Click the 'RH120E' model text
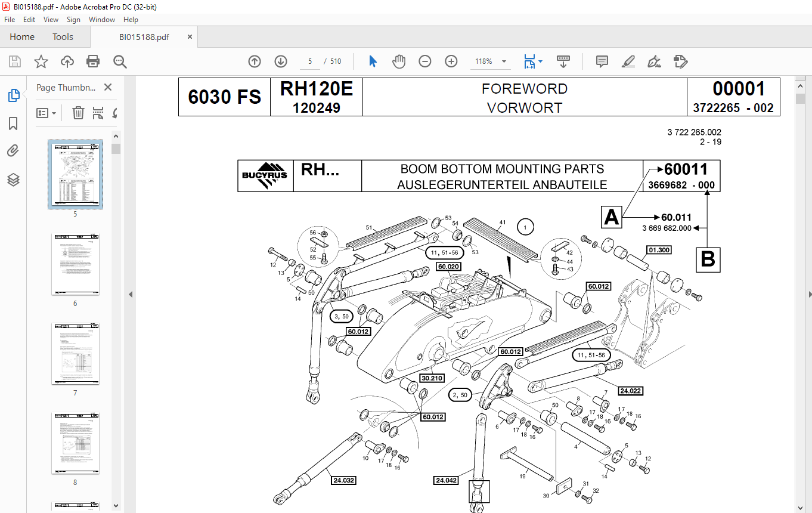Viewport: 812px width, 513px height. point(317,89)
